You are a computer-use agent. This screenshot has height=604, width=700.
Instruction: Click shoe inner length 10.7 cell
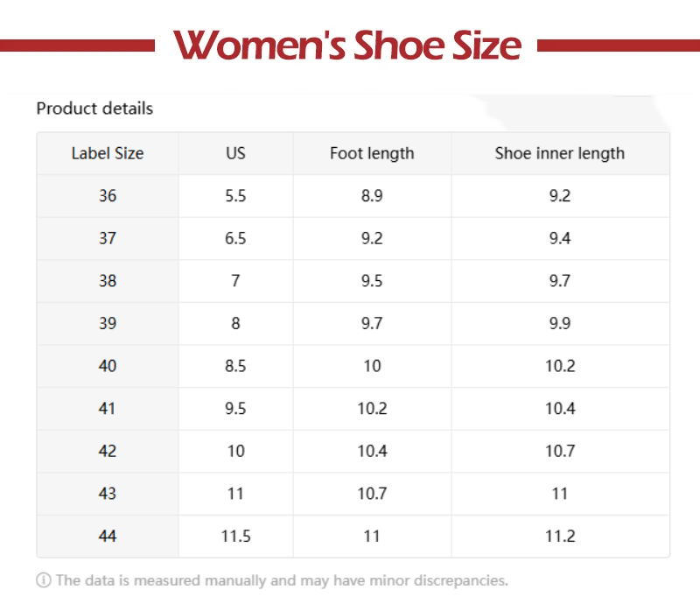point(560,451)
